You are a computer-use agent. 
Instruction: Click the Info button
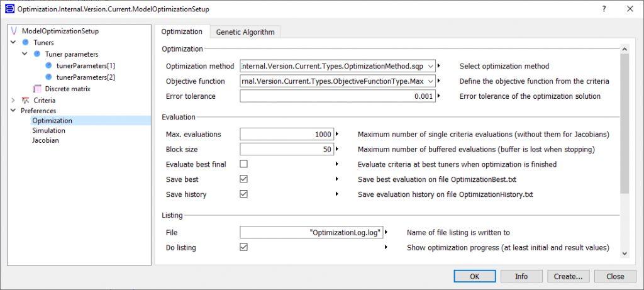click(521, 276)
